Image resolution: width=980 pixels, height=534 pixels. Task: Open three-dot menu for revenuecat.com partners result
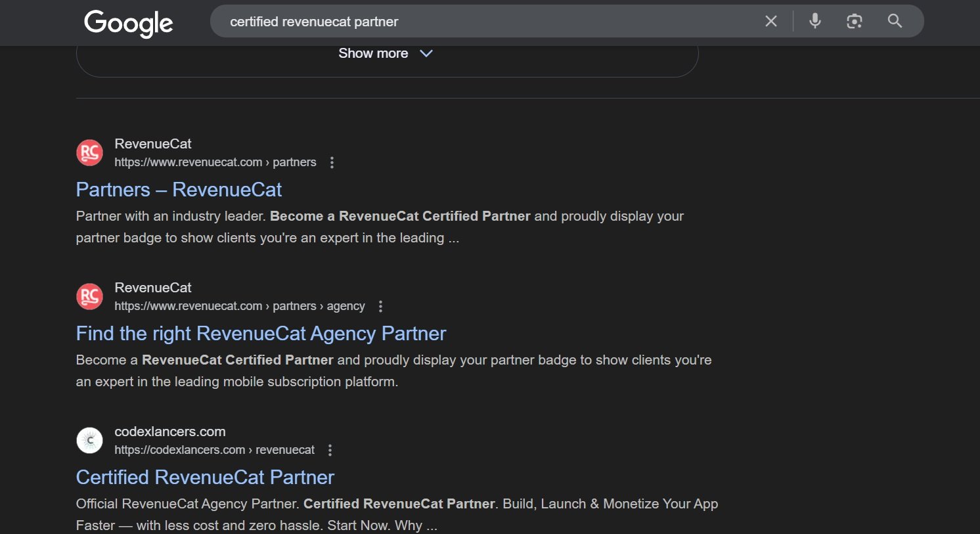tap(332, 162)
